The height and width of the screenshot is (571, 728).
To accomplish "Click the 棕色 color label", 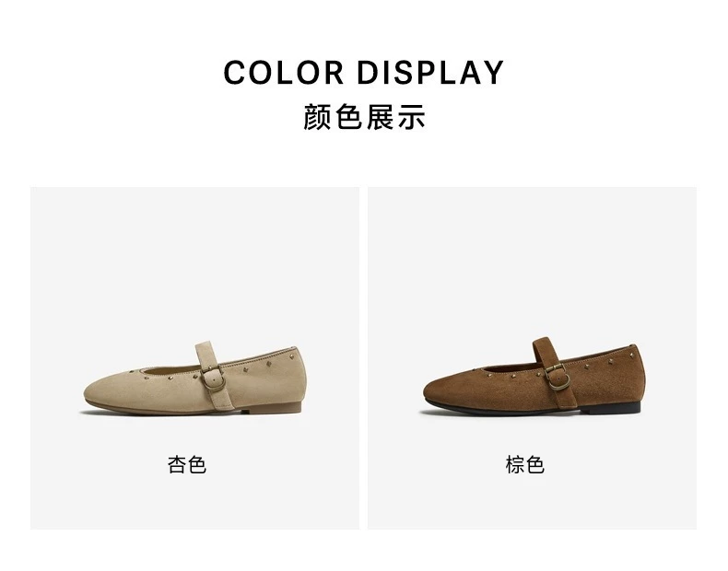I will [524, 465].
